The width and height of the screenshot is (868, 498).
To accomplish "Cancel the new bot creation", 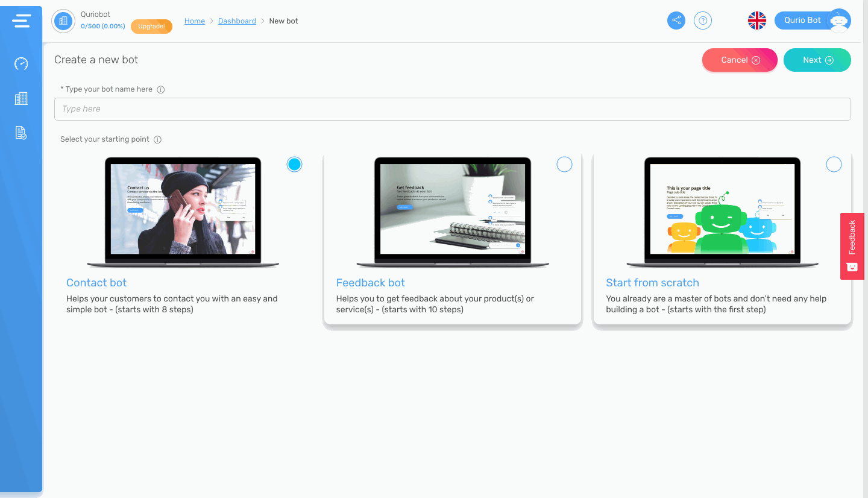I will point(740,60).
